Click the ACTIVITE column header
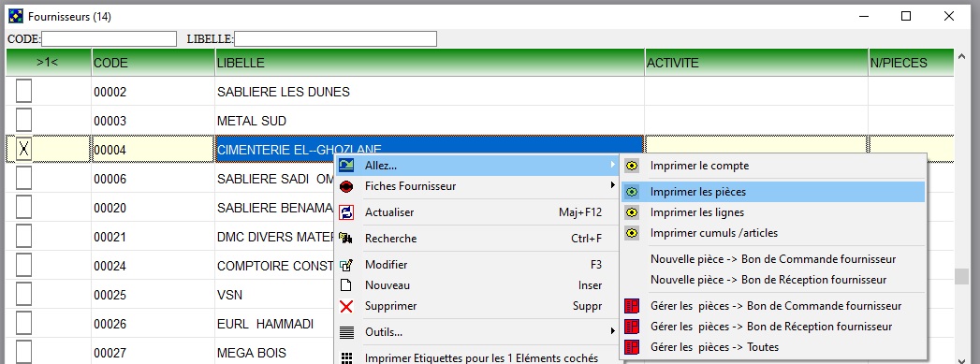 [757, 63]
